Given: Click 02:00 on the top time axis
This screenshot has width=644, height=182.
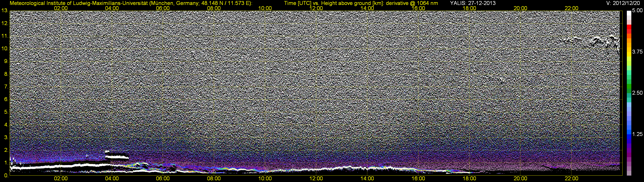Looking at the screenshot, I should point(61,8).
